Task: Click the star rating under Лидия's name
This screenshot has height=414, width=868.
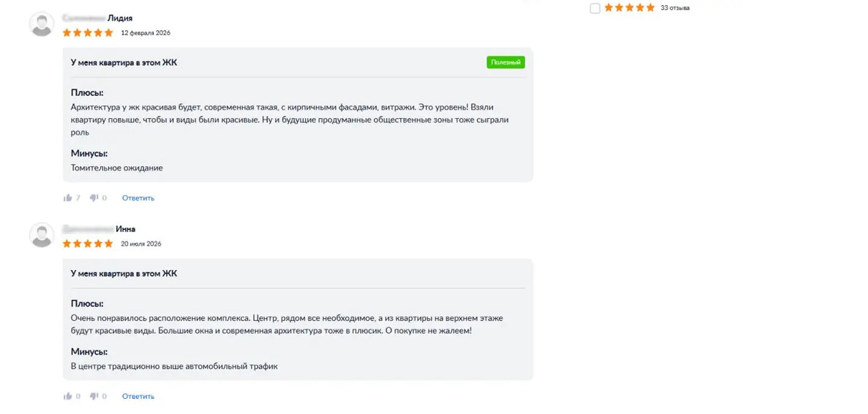Action: [x=88, y=33]
